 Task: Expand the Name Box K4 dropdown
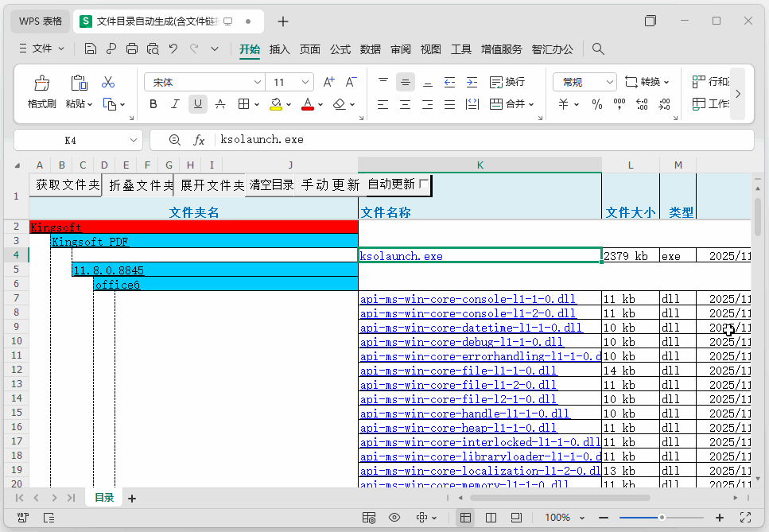pyautogui.click(x=134, y=140)
